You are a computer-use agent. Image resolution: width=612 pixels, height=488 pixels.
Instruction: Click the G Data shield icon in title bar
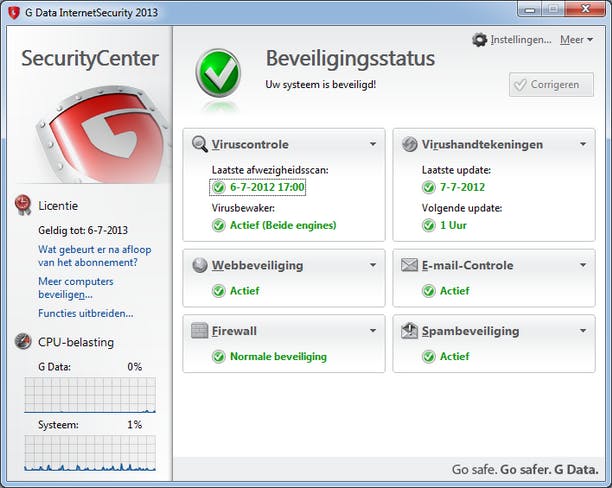point(14,12)
